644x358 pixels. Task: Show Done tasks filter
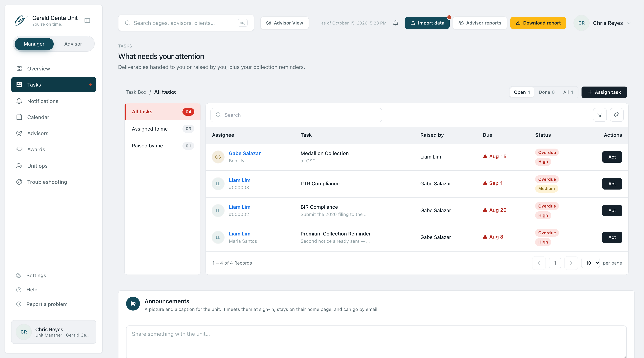point(546,92)
